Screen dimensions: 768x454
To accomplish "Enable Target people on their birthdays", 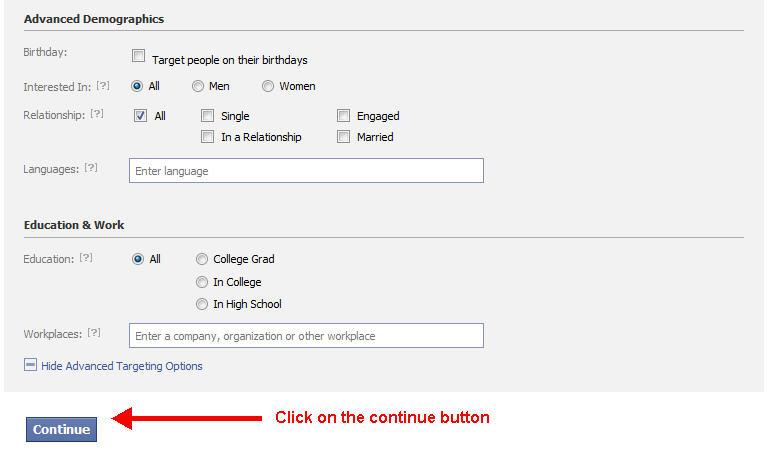I will point(139,57).
